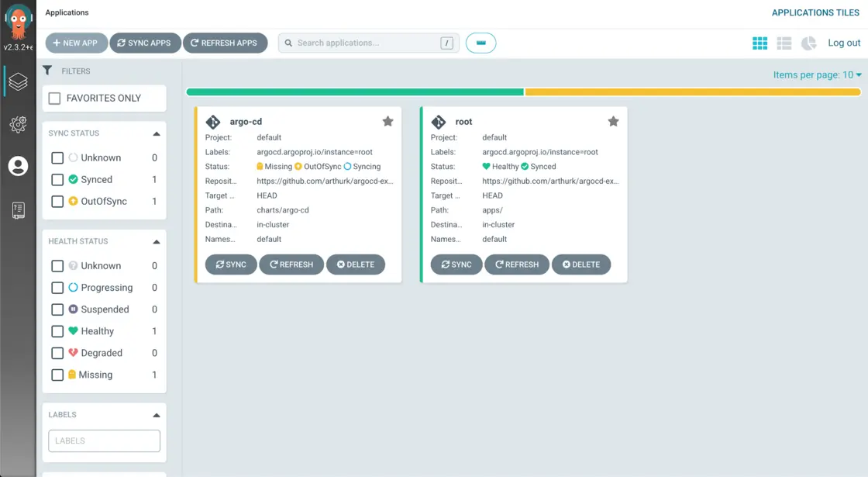The width and height of the screenshot is (868, 477).
Task: Open Documentation icon in sidebar
Action: 18,209
